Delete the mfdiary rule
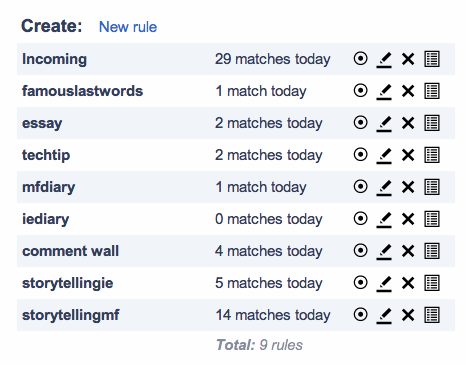466x365 pixels. (408, 187)
